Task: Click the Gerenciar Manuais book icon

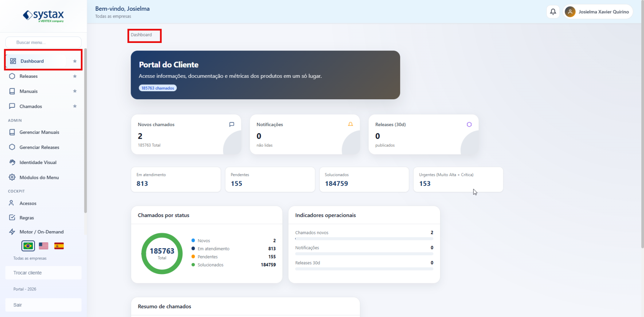Action: tap(12, 132)
